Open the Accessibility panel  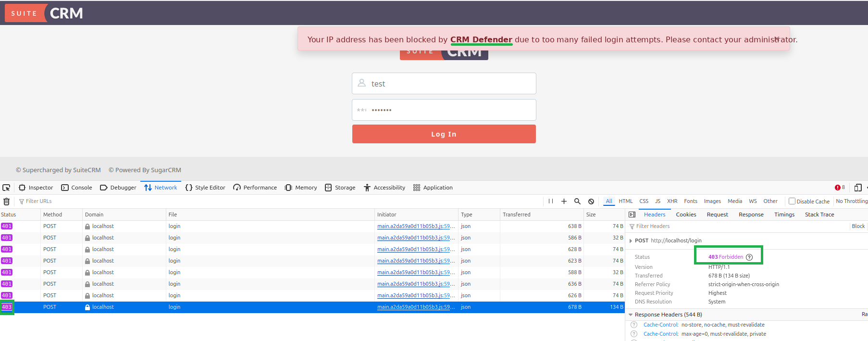(x=384, y=188)
